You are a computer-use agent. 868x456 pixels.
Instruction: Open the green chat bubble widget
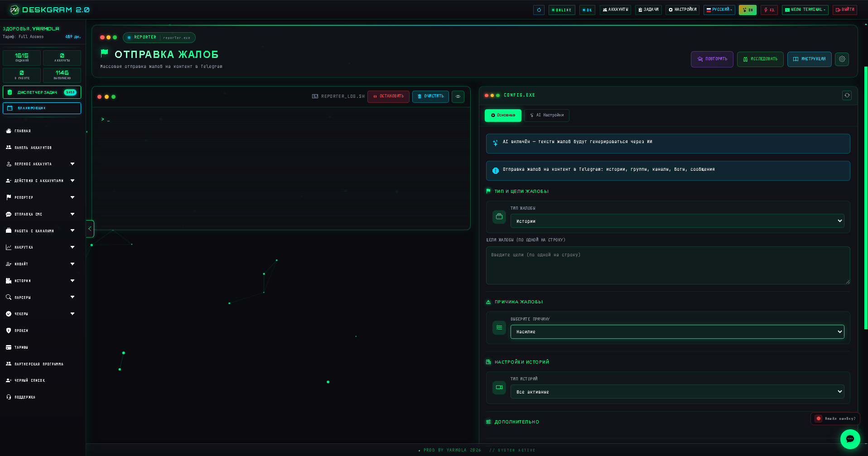[x=850, y=439]
